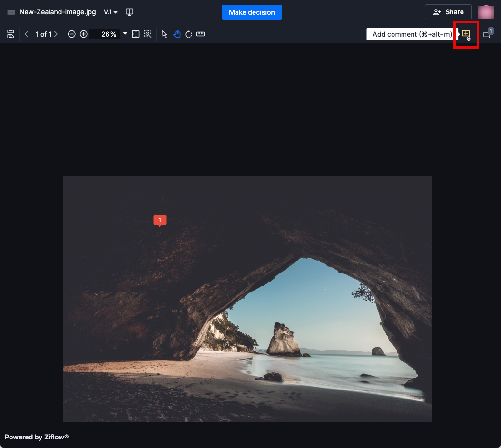Open the hamburger menu
501x448 pixels.
point(11,12)
